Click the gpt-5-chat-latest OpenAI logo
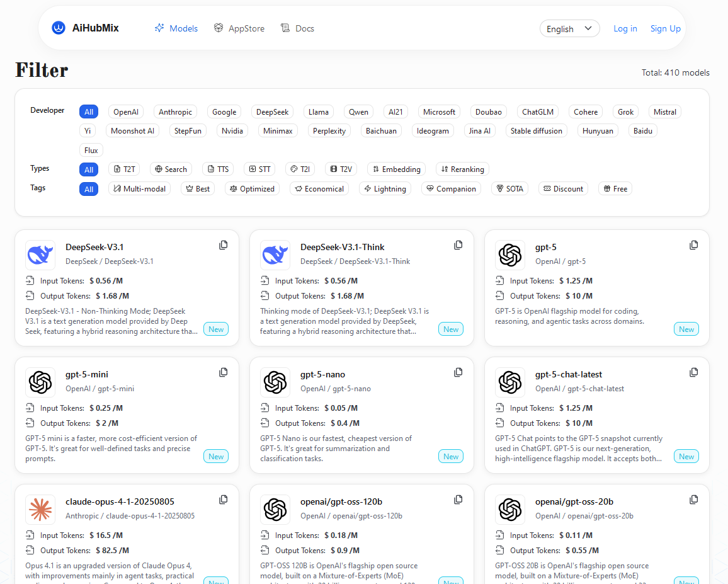Viewport: 728px width, 584px height. tap(510, 382)
